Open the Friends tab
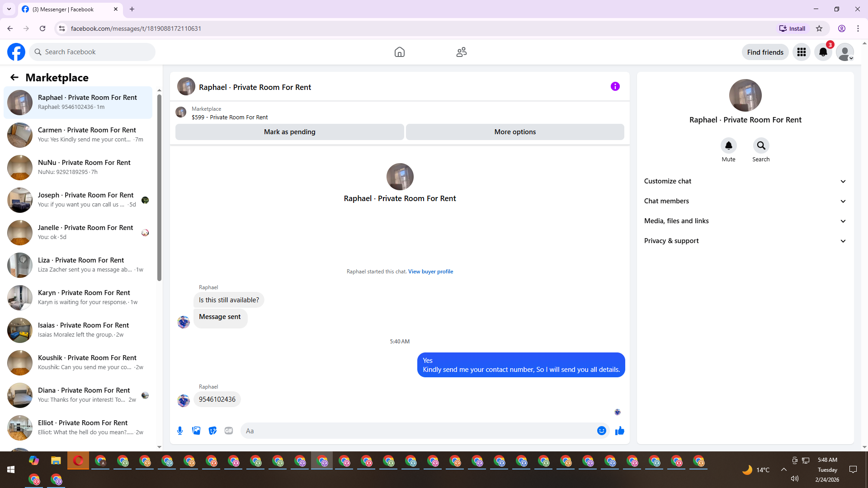Viewport: 868px width, 488px height. point(461,52)
